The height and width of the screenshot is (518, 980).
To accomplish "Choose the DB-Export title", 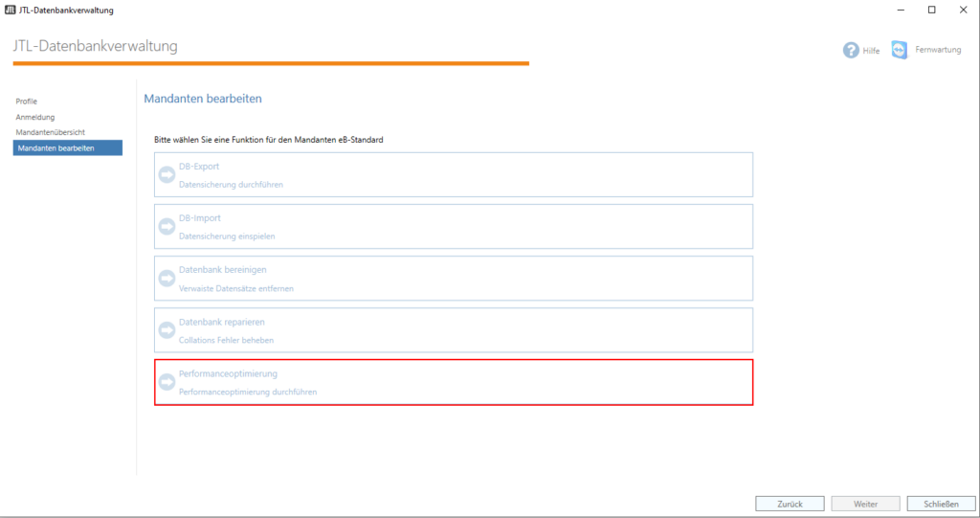I will pyautogui.click(x=199, y=167).
